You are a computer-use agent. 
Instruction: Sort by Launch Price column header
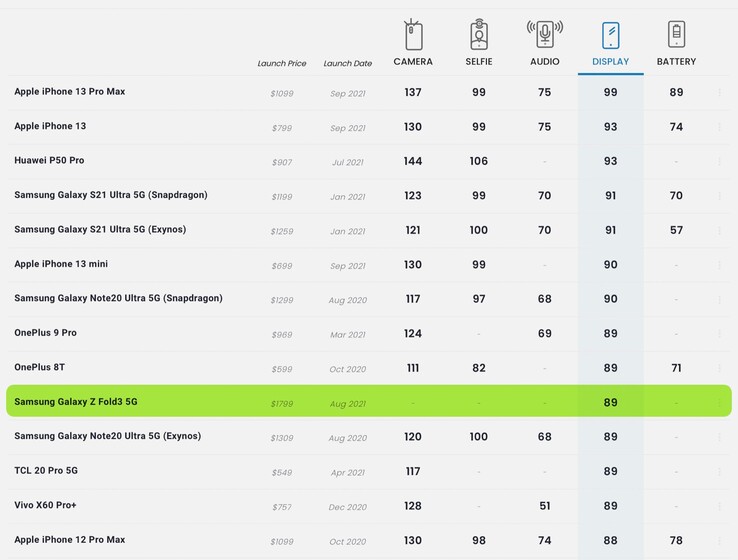point(281,64)
